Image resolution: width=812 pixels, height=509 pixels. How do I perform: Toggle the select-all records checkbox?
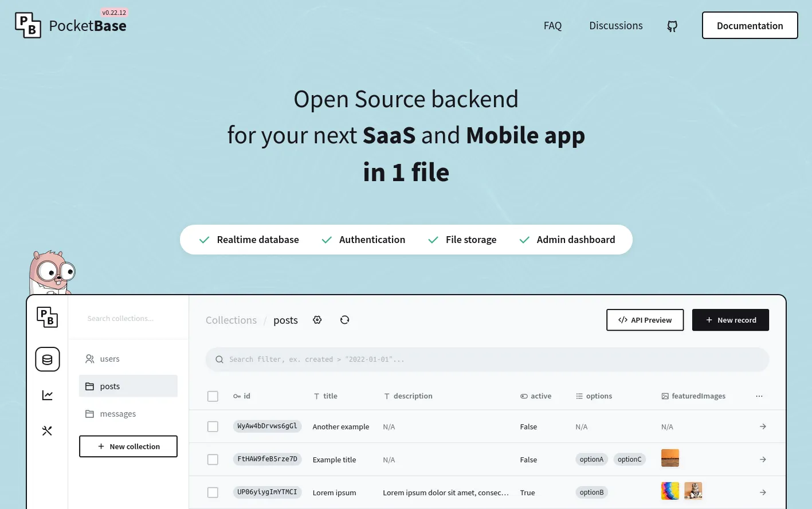tap(213, 396)
